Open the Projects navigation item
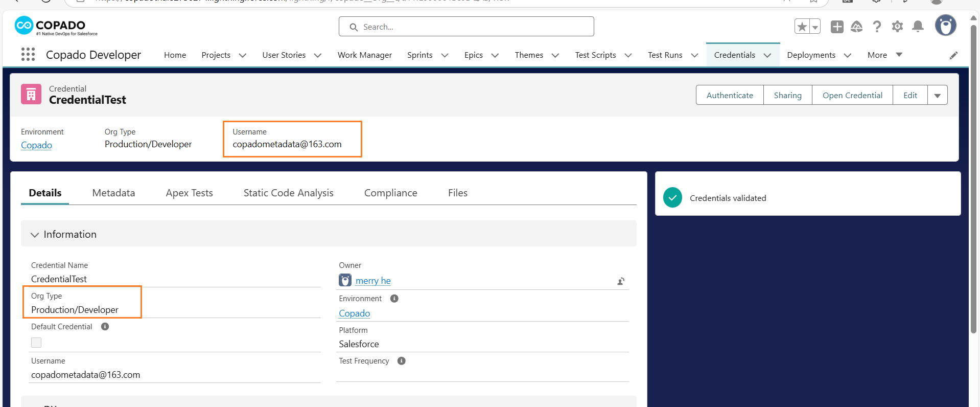The image size is (980, 407). pyautogui.click(x=216, y=55)
